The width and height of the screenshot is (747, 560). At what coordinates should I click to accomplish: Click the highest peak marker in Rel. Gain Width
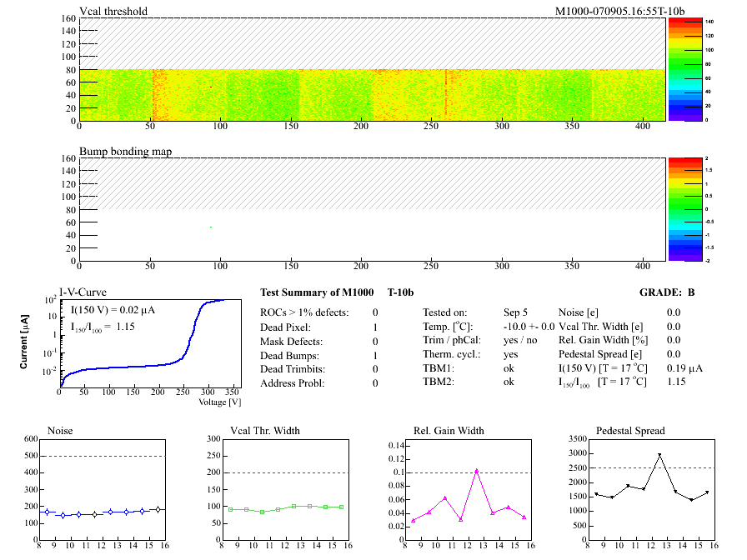coord(477,470)
